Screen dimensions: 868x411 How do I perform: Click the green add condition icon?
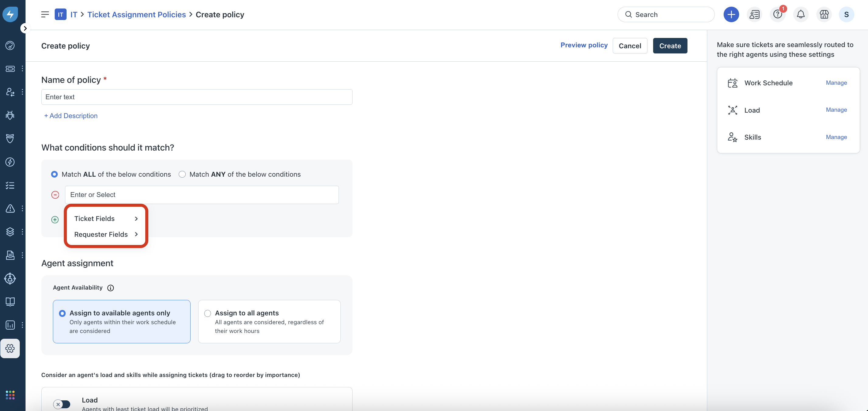55,220
